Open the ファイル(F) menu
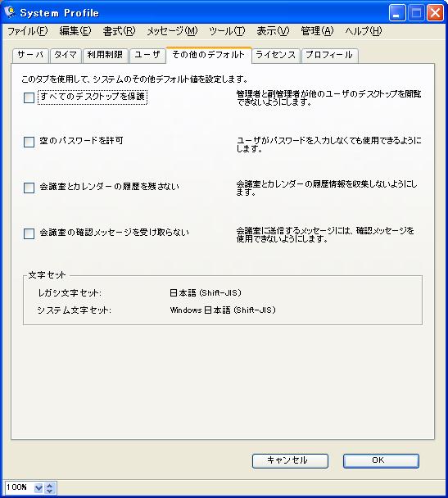The width and height of the screenshot is (448, 498). click(28, 31)
